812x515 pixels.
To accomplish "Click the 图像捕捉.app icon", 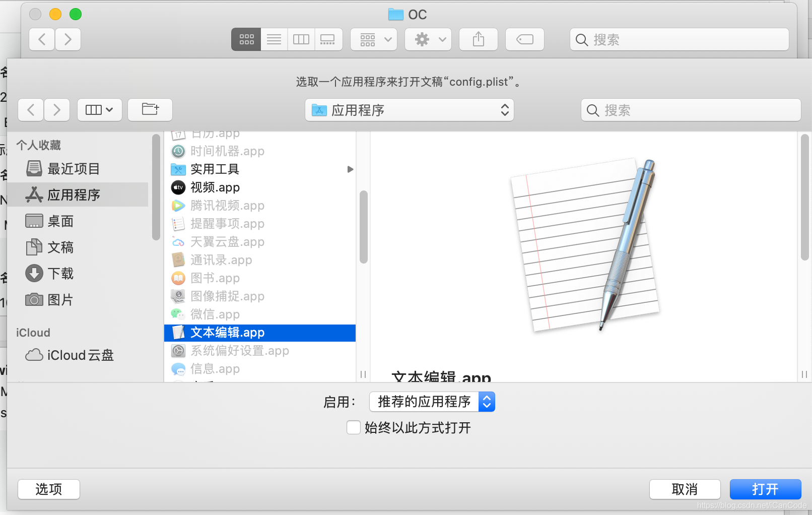I will coord(178,296).
